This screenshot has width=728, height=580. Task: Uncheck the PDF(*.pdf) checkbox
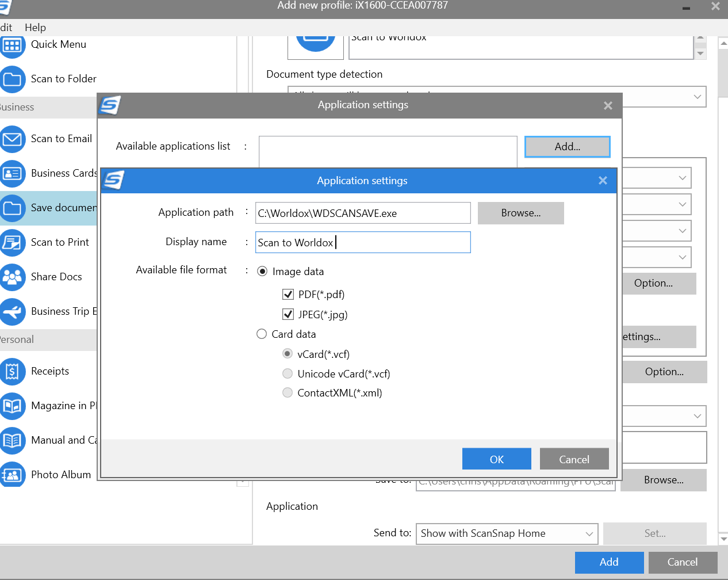click(x=288, y=295)
